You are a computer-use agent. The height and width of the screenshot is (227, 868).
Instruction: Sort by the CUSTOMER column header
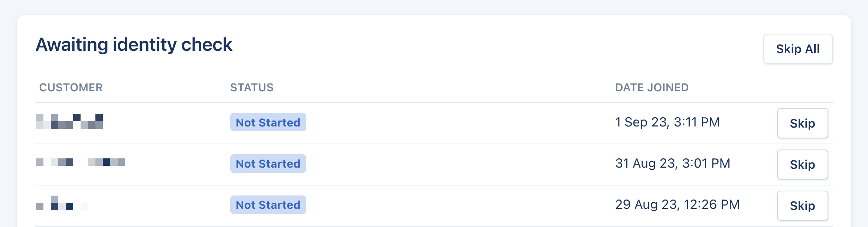pyautogui.click(x=71, y=88)
